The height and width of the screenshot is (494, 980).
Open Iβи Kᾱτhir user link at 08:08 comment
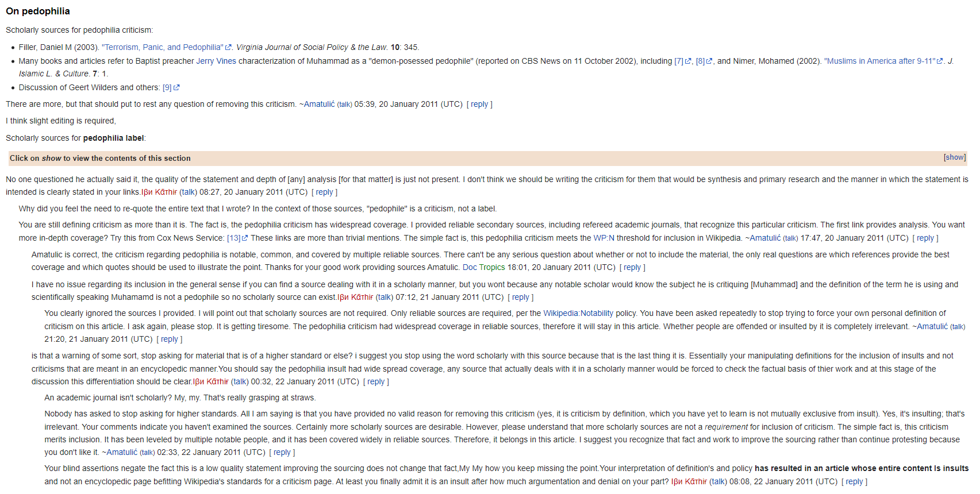[x=689, y=481]
